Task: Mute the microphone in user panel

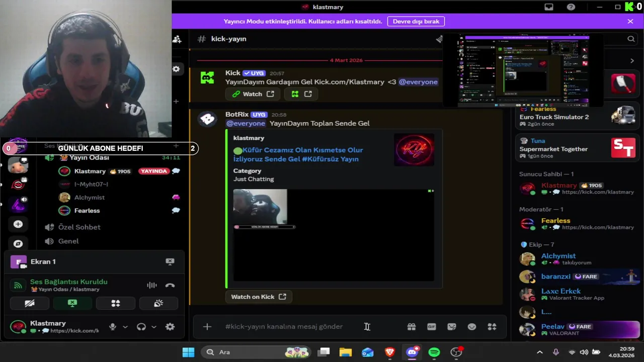Action: pos(113,327)
